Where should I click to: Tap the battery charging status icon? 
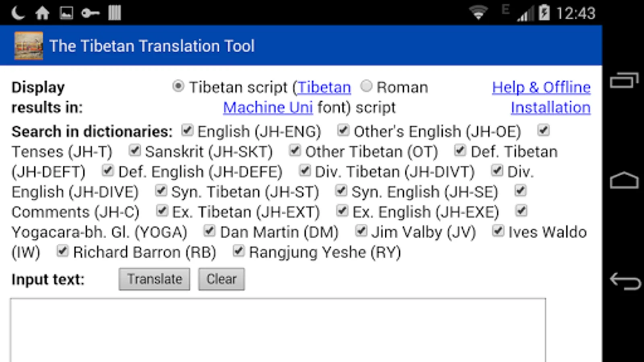544,13
